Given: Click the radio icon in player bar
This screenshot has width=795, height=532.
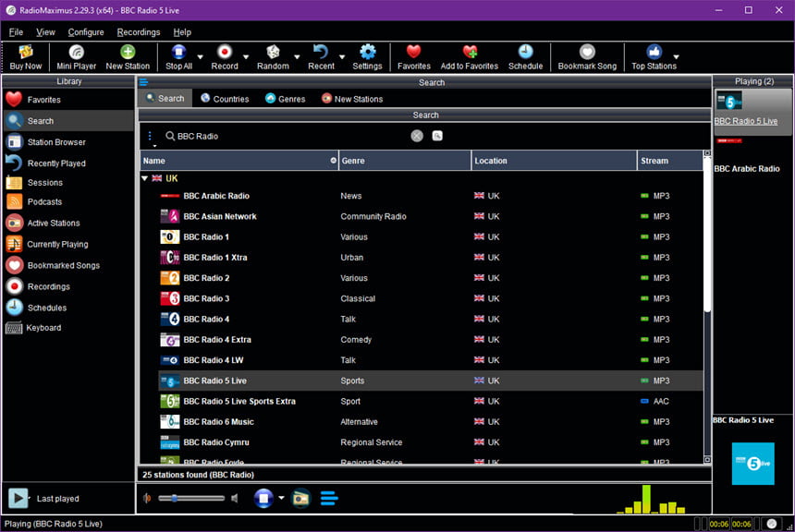Looking at the screenshot, I should [300, 499].
